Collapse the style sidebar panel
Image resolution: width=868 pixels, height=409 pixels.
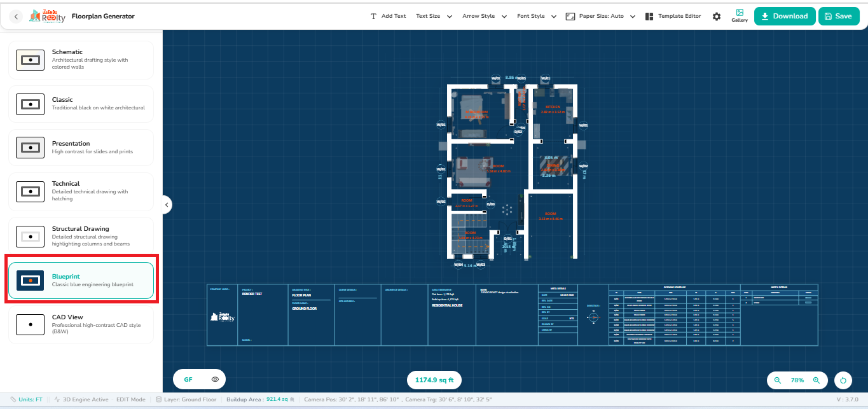[166, 205]
